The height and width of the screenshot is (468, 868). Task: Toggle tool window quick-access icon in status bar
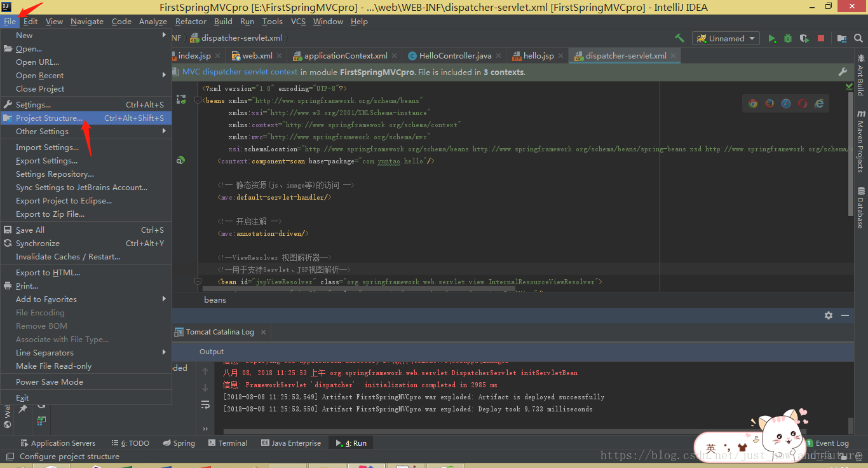pyautogui.click(x=9, y=457)
